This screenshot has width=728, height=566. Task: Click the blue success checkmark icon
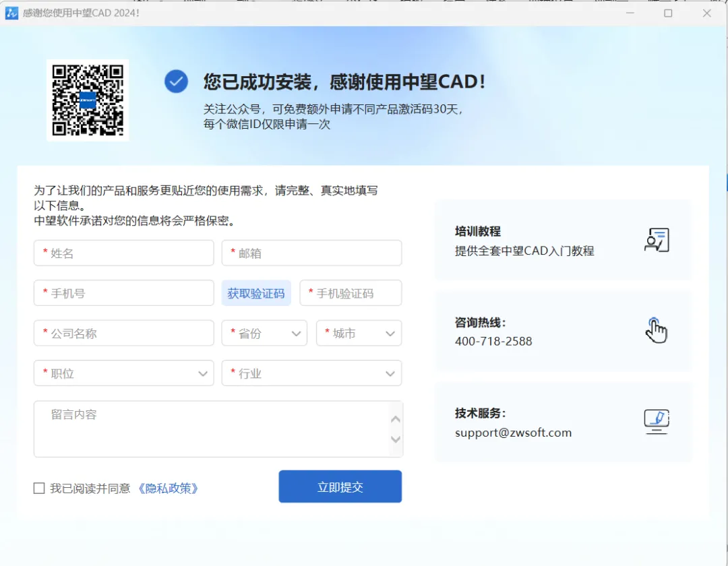176,81
